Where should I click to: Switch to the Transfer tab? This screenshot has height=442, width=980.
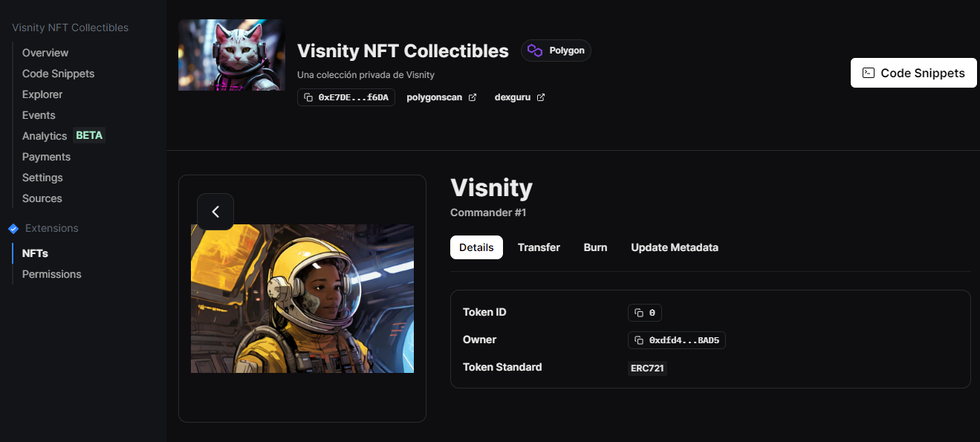coord(539,247)
